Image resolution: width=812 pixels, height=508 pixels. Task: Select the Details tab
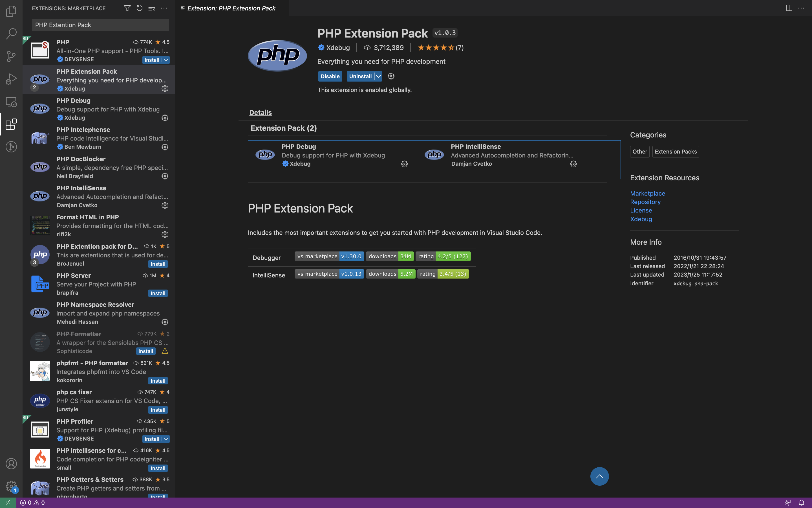[x=261, y=113]
